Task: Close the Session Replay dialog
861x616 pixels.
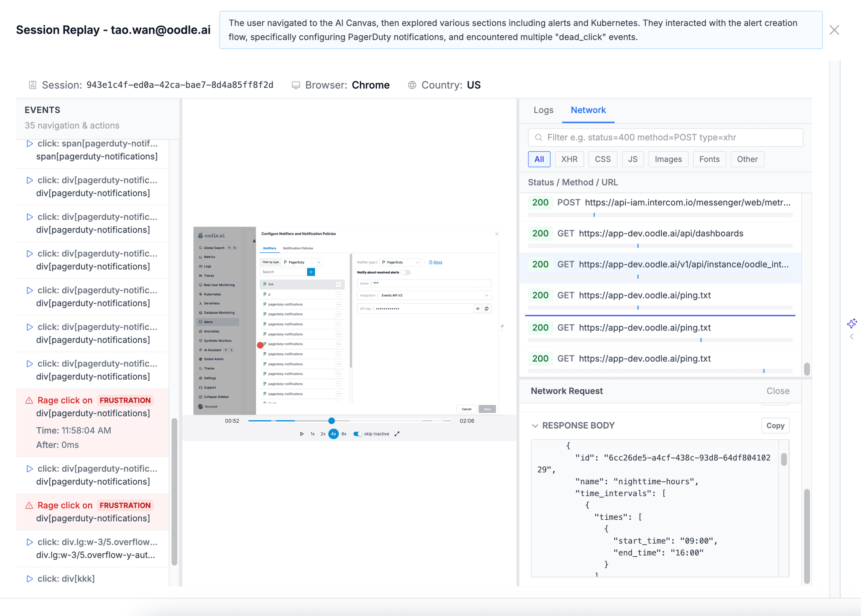Action: point(834,30)
